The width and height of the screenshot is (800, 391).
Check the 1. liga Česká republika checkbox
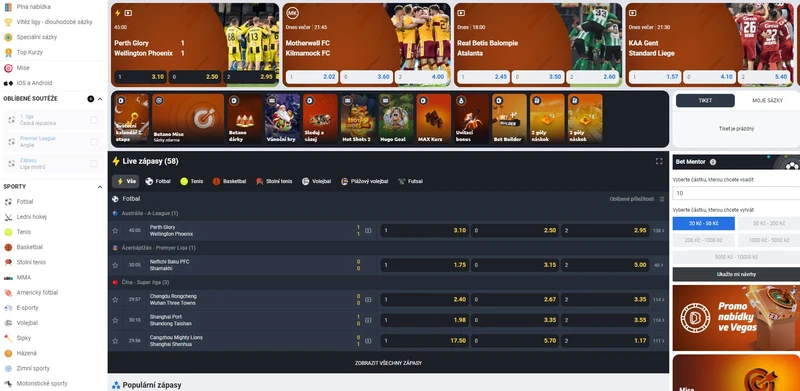[94, 120]
